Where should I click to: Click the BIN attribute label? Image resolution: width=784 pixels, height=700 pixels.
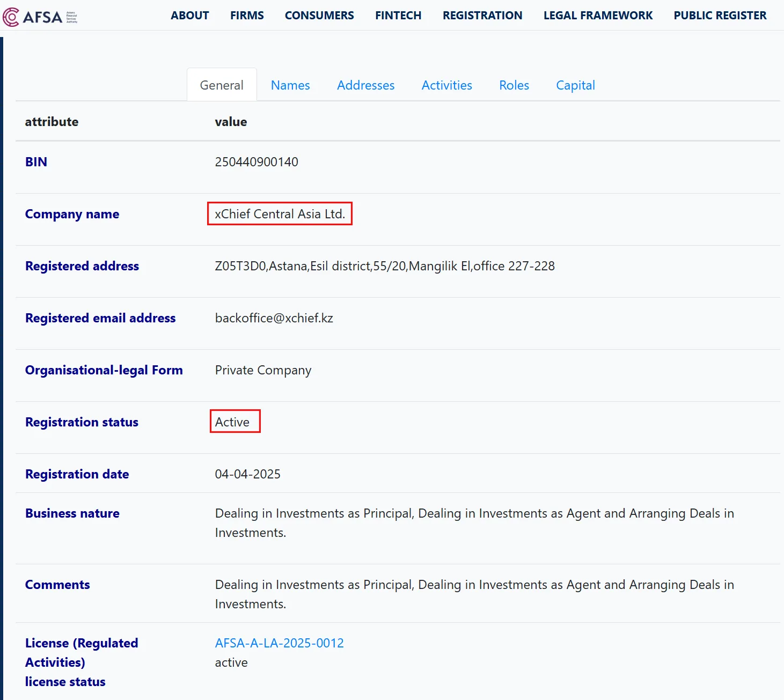(36, 162)
